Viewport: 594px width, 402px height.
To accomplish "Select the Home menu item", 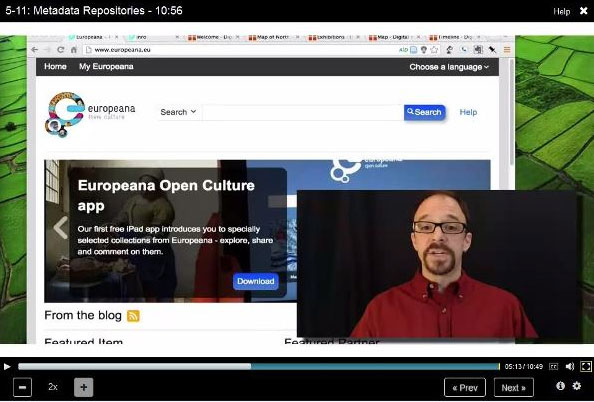I will (x=55, y=67).
